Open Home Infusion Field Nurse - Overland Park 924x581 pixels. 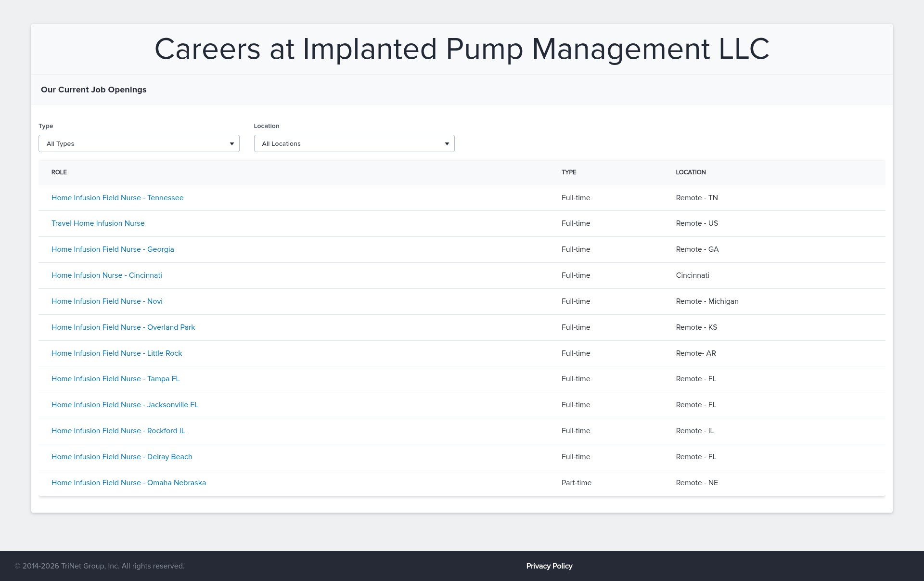(x=123, y=327)
